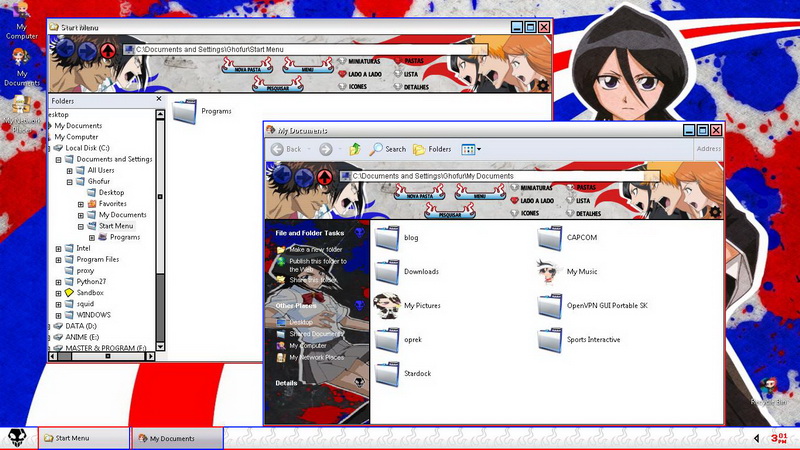Select LISTA view in Start Menu window
This screenshot has width=800, height=450.
coord(406,74)
